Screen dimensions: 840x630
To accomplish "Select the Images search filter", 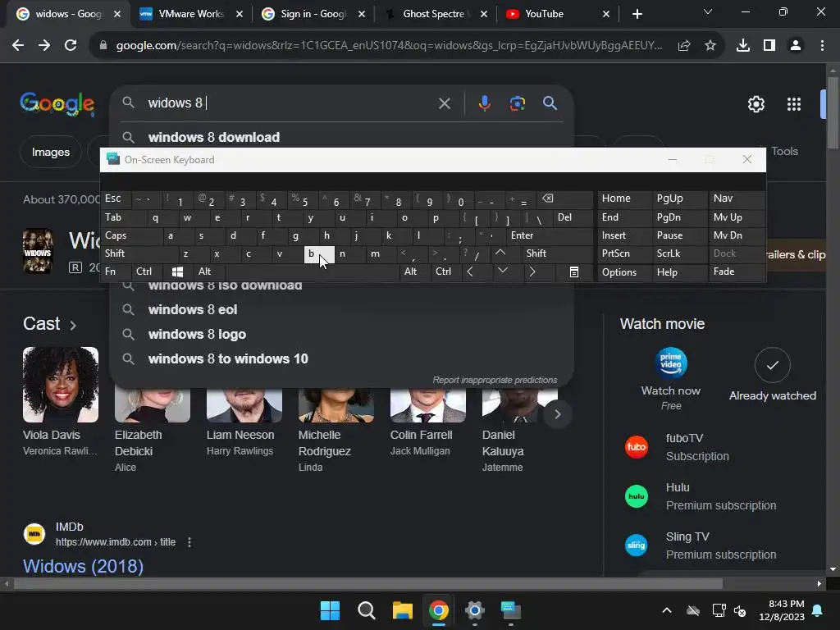I will click(x=50, y=152).
